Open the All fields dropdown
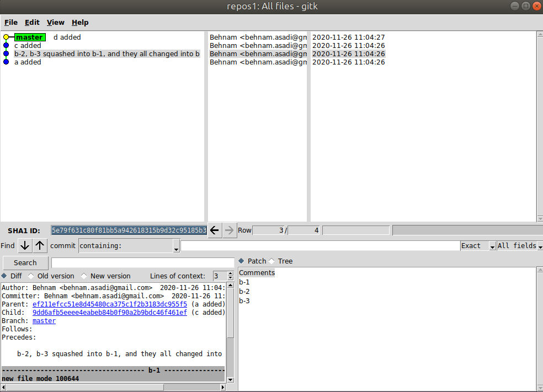This screenshot has height=392, width=543. pos(519,246)
